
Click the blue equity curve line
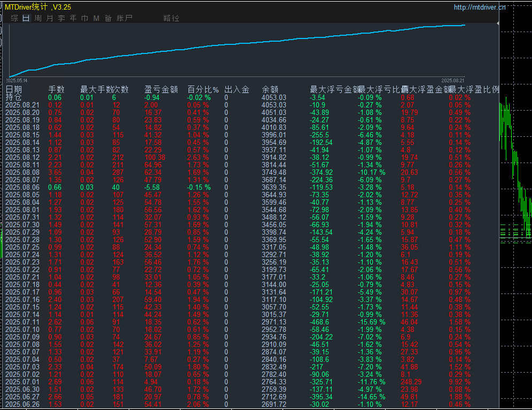tap(238, 44)
